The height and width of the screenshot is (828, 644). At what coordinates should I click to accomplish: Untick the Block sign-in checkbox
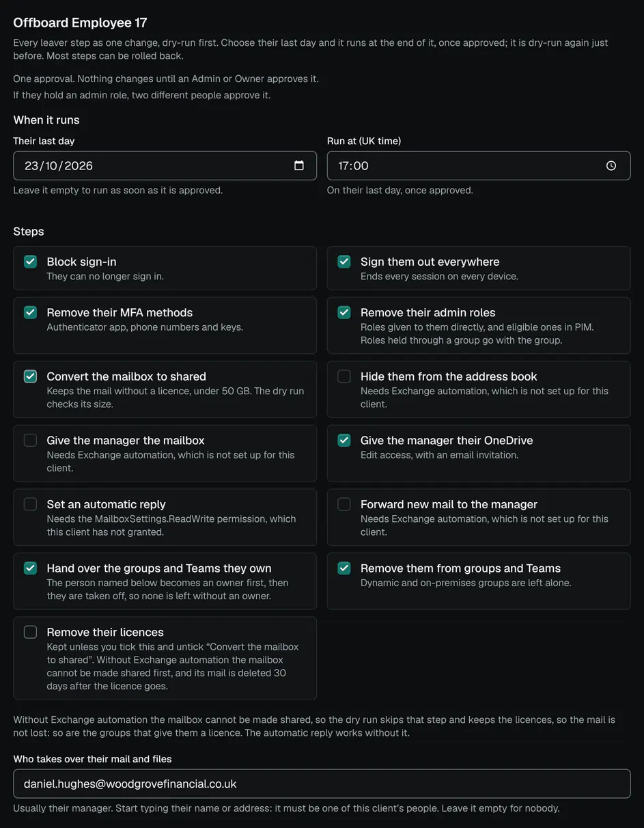(x=30, y=262)
